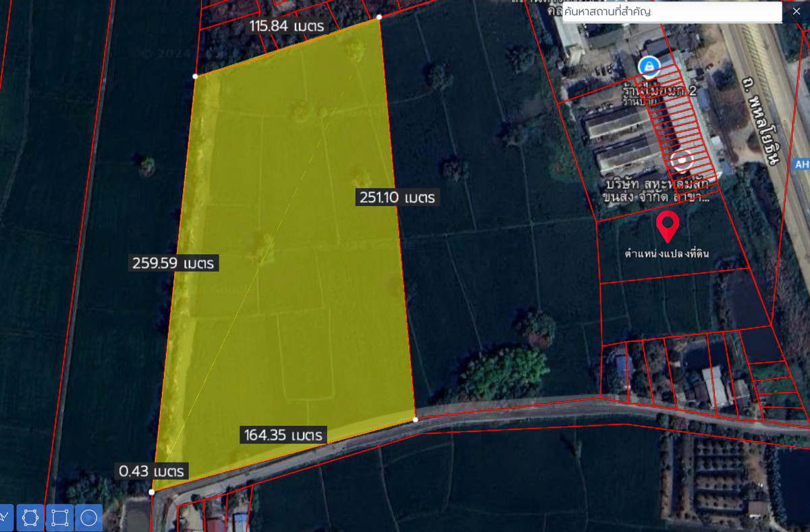The height and width of the screenshot is (532, 810).
Task: Select the polygon's upper-left vertex handle
Action: (195, 76)
